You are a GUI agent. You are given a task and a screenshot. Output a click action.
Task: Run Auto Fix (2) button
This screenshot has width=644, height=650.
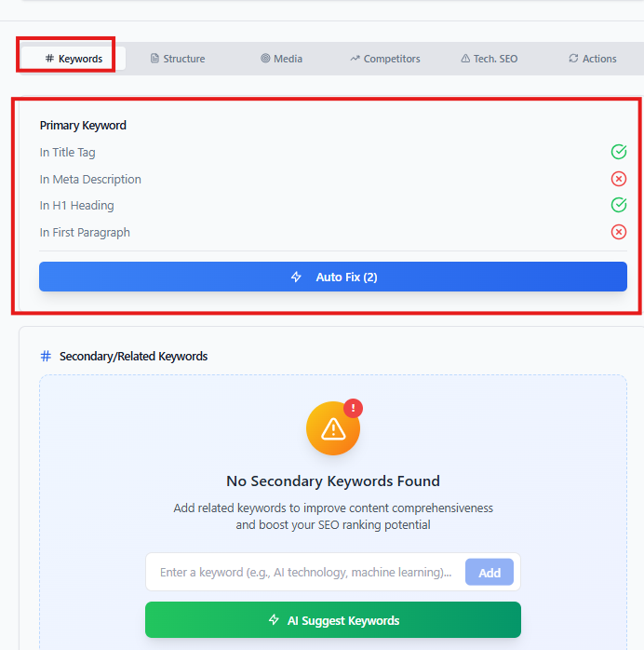click(333, 277)
